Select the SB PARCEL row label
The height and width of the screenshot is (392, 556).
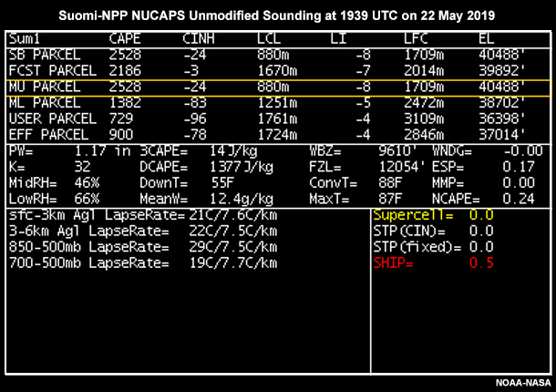pyautogui.click(x=45, y=55)
